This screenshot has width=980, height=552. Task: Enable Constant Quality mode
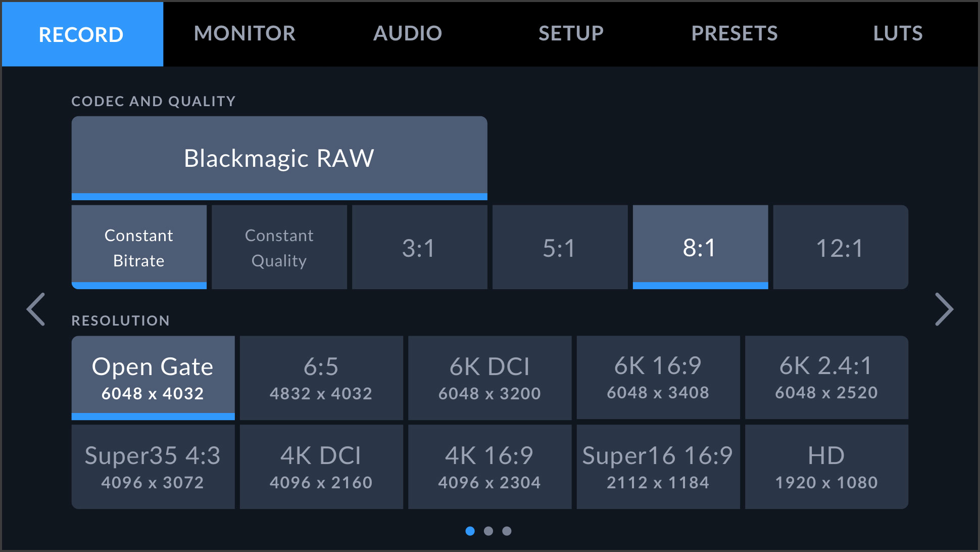coord(279,248)
